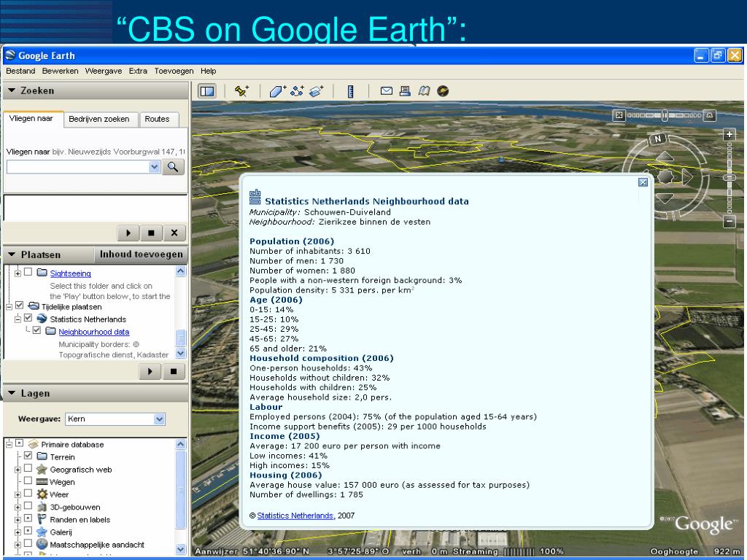
Task: Play the Places tour button
Action: point(150,371)
